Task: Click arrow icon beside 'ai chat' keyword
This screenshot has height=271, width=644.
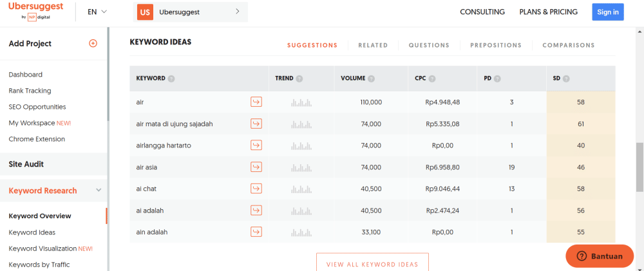Action: 256,189
